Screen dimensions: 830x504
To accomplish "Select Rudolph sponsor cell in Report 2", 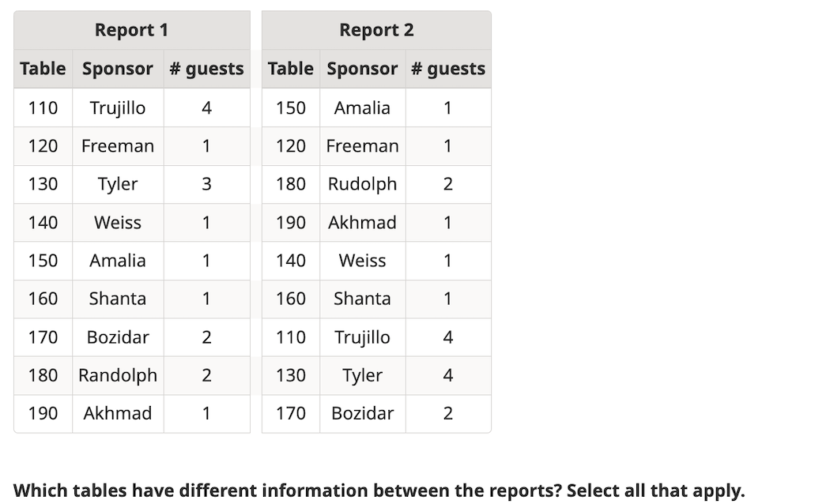I will (362, 184).
